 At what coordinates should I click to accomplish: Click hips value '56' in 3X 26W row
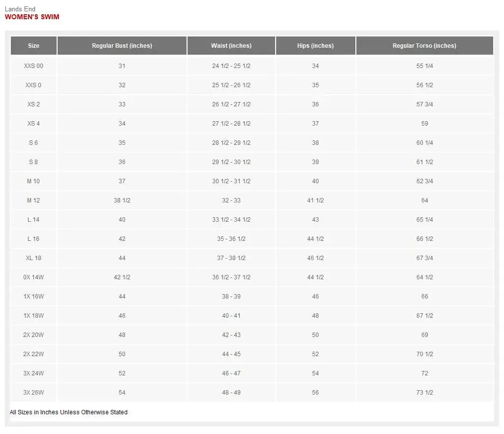click(315, 393)
